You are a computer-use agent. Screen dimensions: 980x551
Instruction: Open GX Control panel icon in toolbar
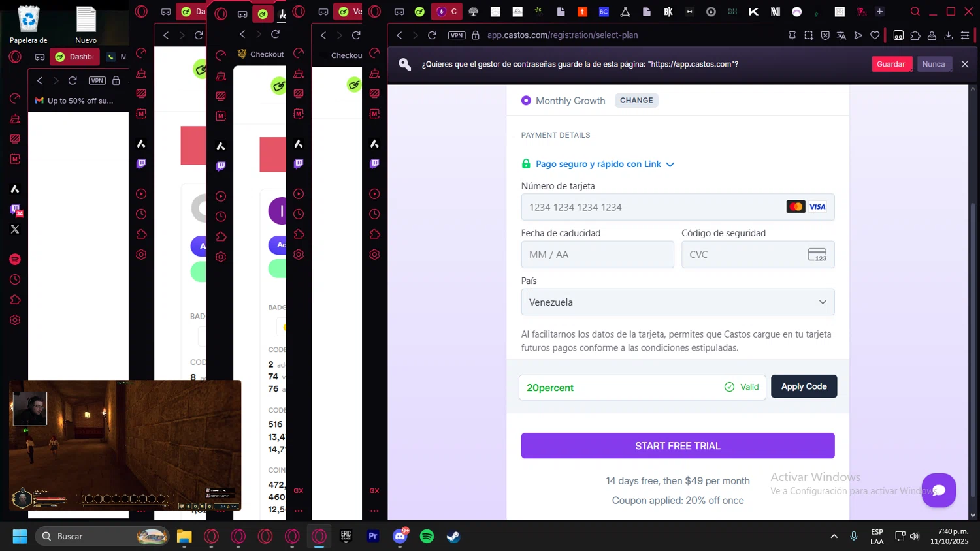pos(898,35)
